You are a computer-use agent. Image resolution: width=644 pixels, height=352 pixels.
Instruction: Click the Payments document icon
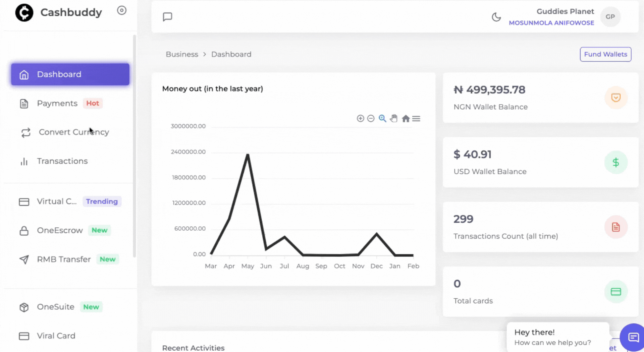[x=24, y=104]
